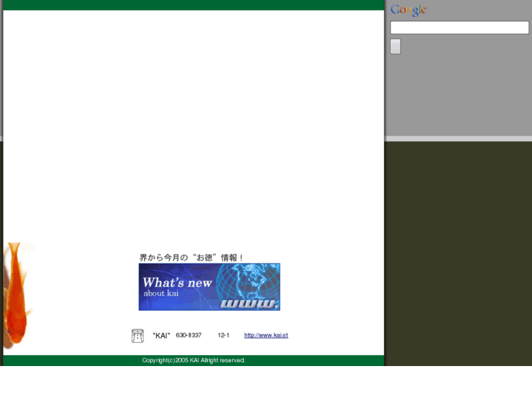The image size is (532, 399).
Task: Click the Google logo
Action: coord(409,10)
